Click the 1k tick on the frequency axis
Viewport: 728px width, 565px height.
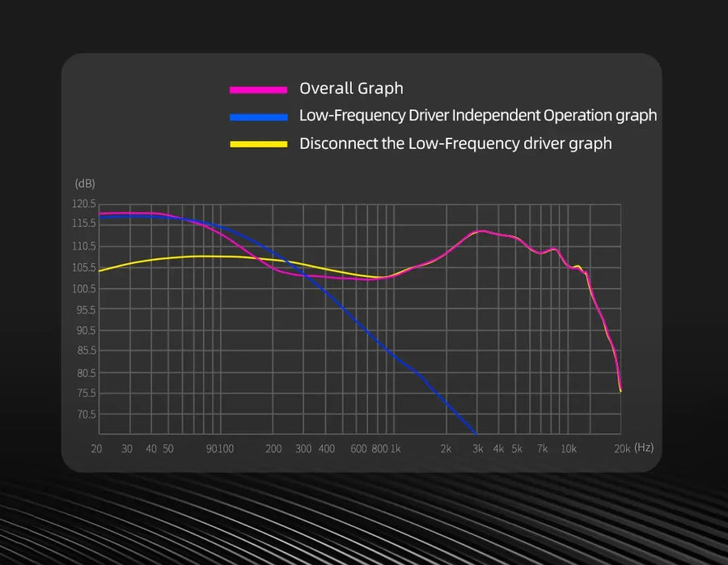click(x=396, y=448)
